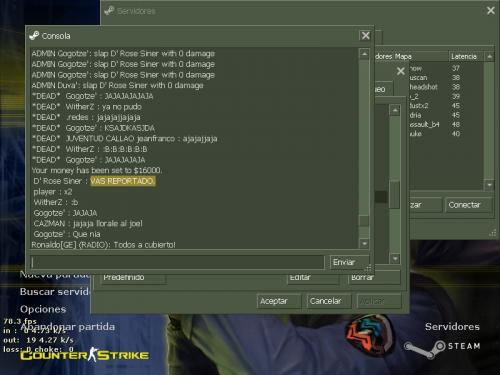Image resolution: width=500 pixels, height=375 pixels.
Task: Close the options dialog behind the console
Action: [x=400, y=71]
